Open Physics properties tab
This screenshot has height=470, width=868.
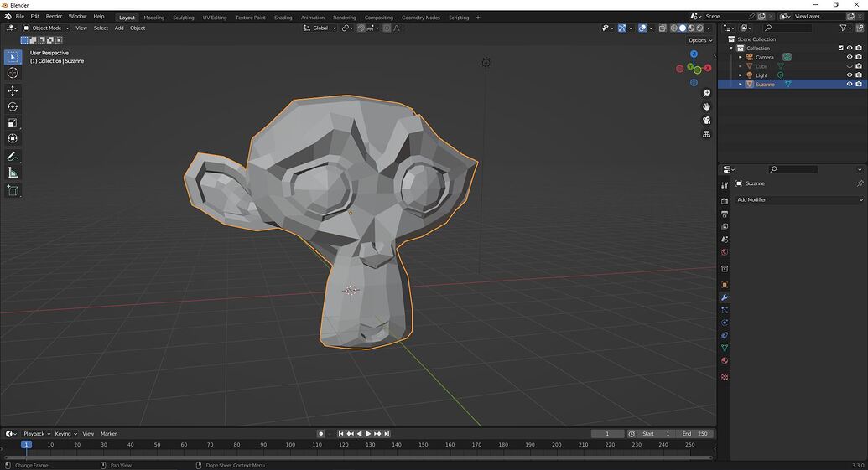pyautogui.click(x=725, y=323)
